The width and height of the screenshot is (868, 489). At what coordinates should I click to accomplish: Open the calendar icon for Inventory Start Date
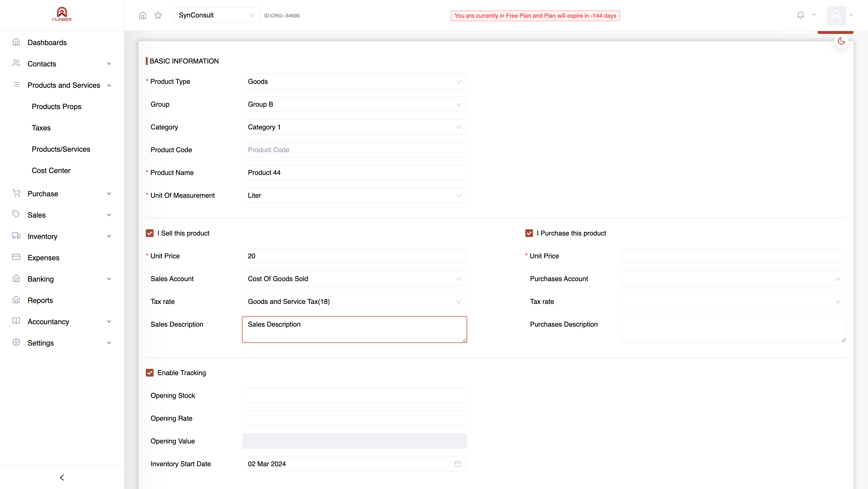pos(457,464)
